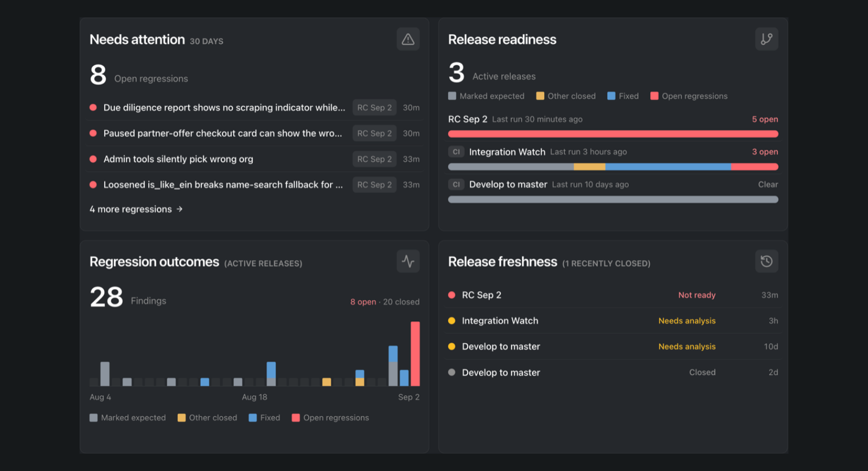Click the yellow dot beside Integration Watch in Release freshness

point(451,321)
